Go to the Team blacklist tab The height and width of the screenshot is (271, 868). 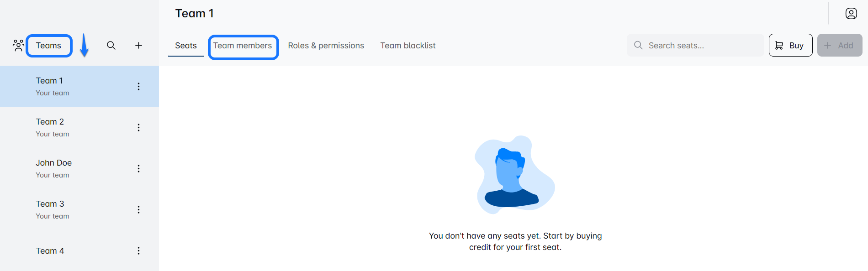coord(408,46)
